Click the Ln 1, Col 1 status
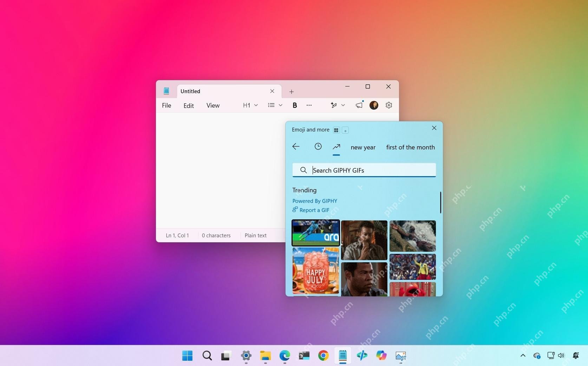The height and width of the screenshot is (366, 588). pos(177,236)
